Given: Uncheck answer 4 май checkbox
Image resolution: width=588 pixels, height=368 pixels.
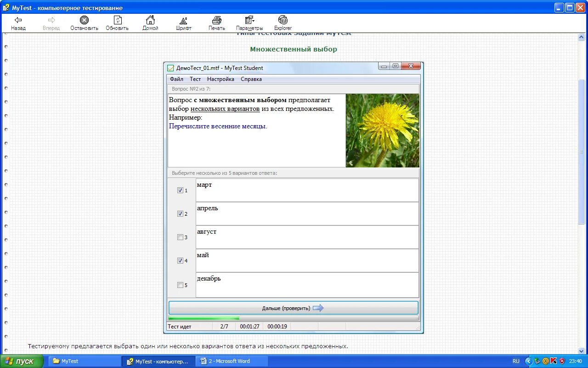Looking at the screenshot, I should tap(180, 260).
